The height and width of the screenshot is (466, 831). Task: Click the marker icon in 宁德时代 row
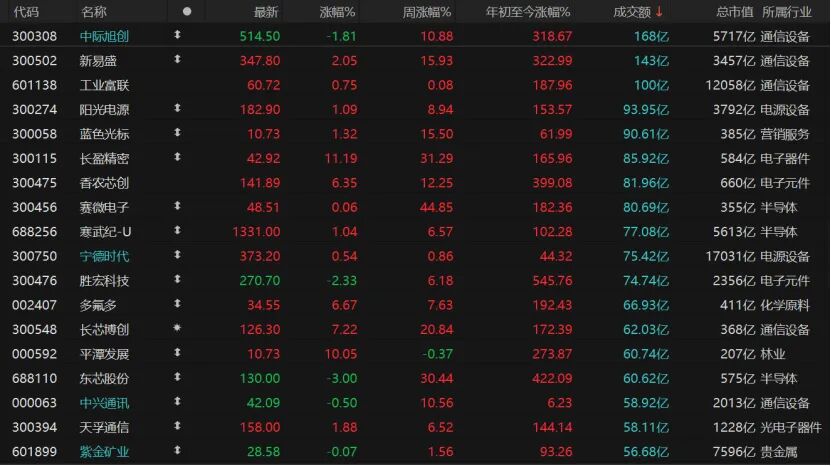pos(178,255)
